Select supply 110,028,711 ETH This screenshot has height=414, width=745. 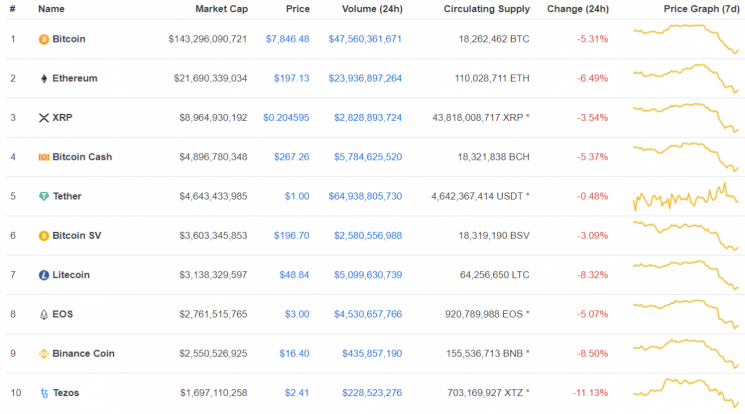pos(492,78)
